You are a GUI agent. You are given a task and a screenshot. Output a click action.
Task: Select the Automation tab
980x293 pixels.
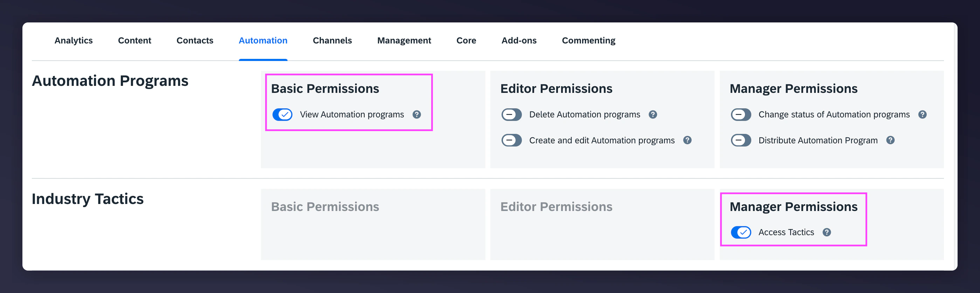click(263, 41)
